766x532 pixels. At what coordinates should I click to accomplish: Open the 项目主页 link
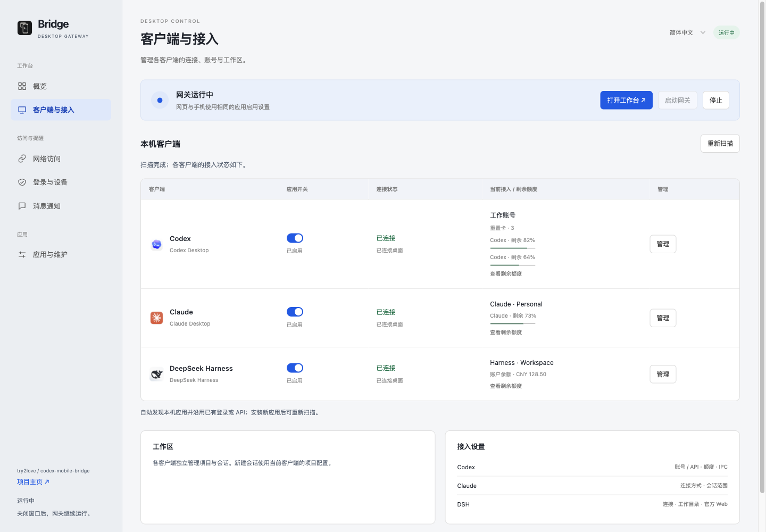(33, 482)
